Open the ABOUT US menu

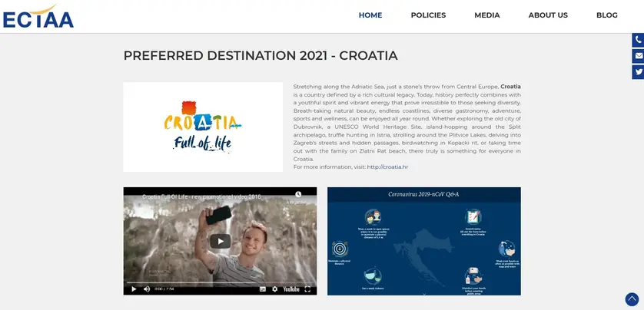(548, 15)
